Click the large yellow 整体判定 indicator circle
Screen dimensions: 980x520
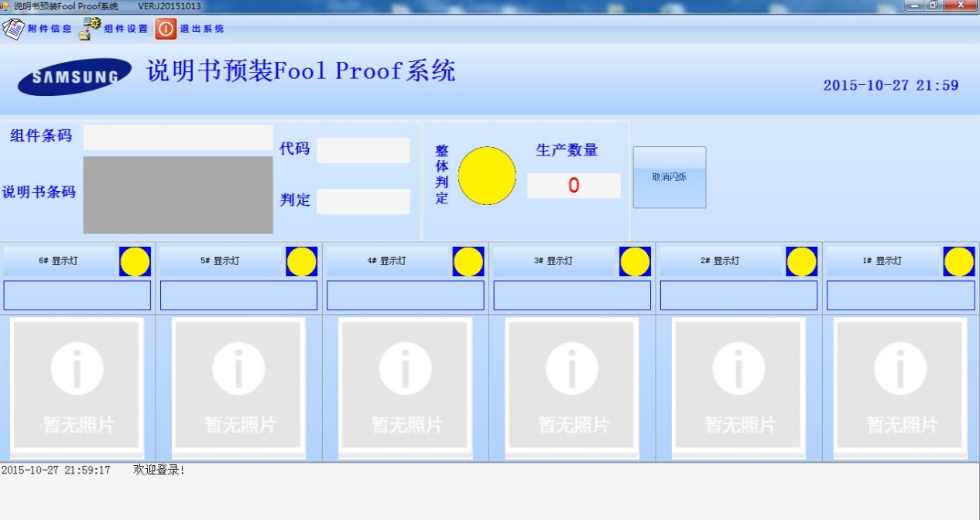click(x=487, y=176)
